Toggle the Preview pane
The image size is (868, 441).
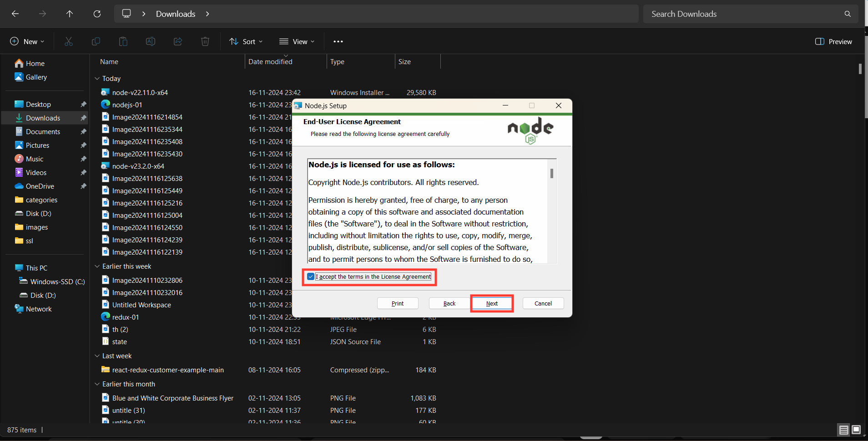(833, 41)
